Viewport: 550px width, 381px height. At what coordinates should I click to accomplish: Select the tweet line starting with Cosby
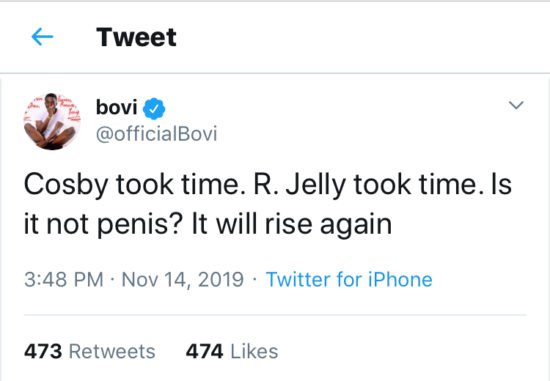pyautogui.click(x=268, y=185)
